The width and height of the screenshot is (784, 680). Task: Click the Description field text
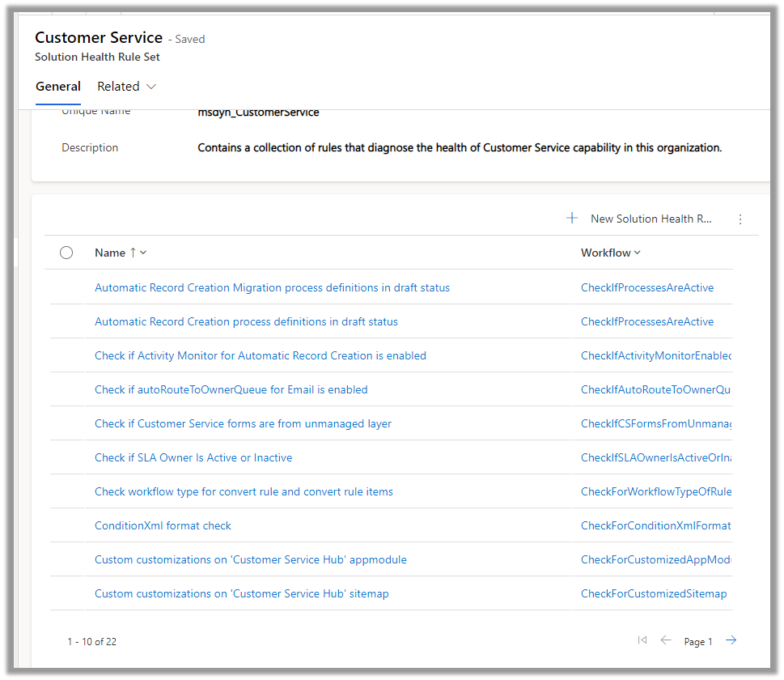click(x=459, y=148)
